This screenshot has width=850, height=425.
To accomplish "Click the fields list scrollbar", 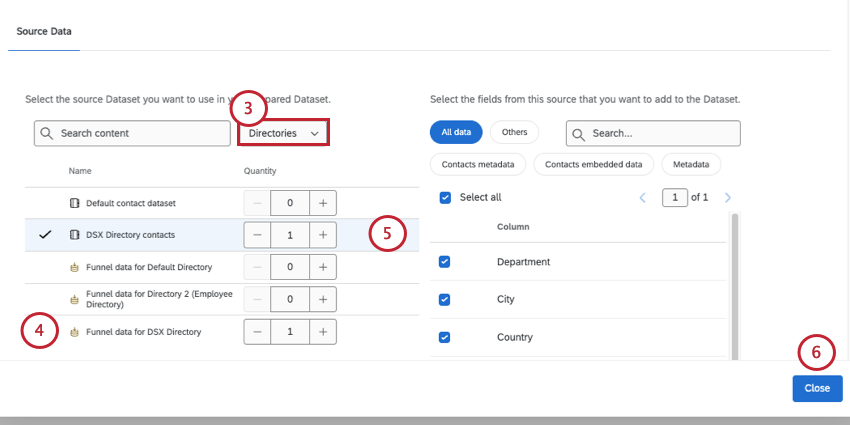I will pos(735,286).
